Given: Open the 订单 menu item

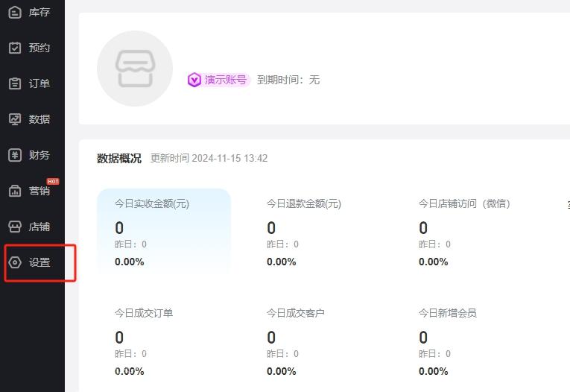Looking at the screenshot, I should tap(39, 83).
